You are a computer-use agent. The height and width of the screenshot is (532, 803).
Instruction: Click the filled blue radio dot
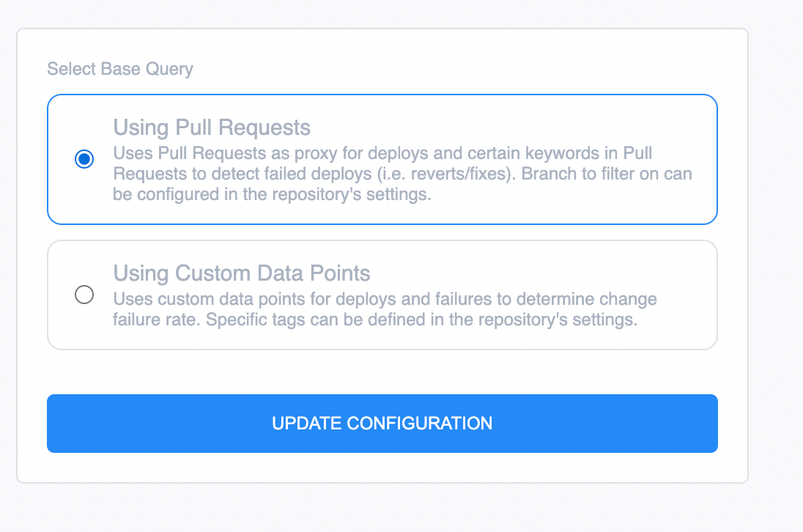click(84, 159)
